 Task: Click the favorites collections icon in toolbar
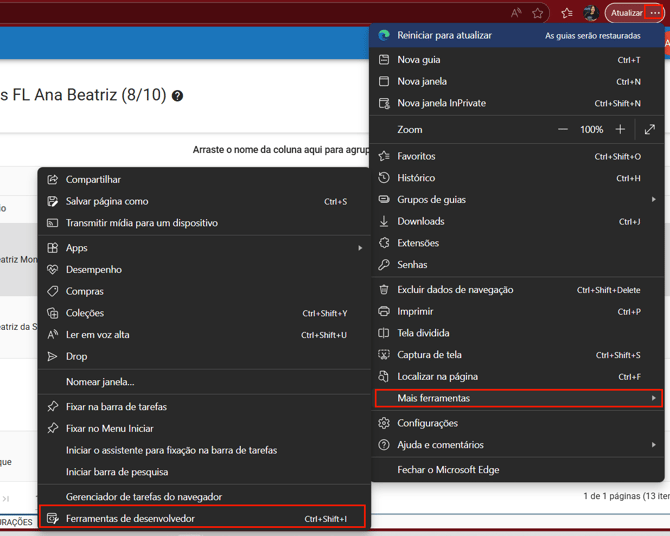click(x=567, y=13)
